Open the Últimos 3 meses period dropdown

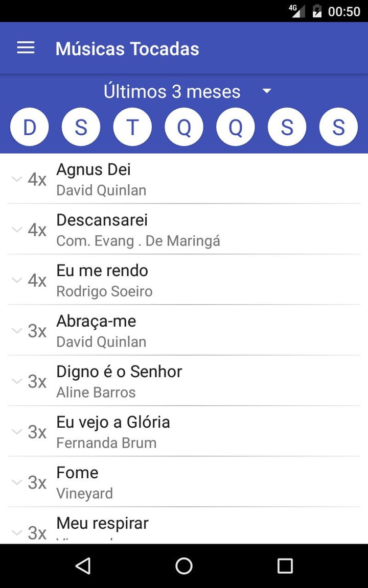click(187, 91)
